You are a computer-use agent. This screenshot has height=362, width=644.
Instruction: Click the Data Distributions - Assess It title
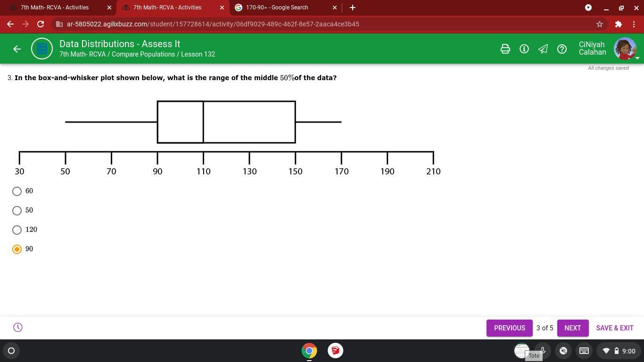(x=120, y=44)
